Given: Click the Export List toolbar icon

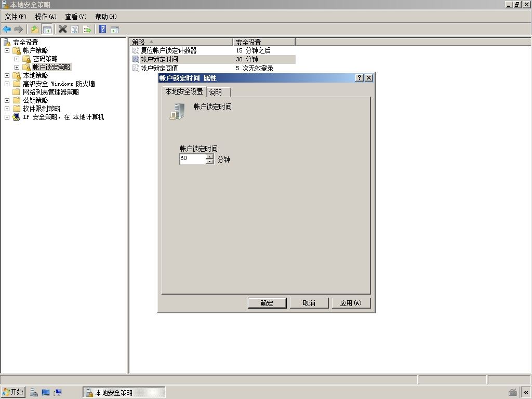Looking at the screenshot, I should (87, 30).
